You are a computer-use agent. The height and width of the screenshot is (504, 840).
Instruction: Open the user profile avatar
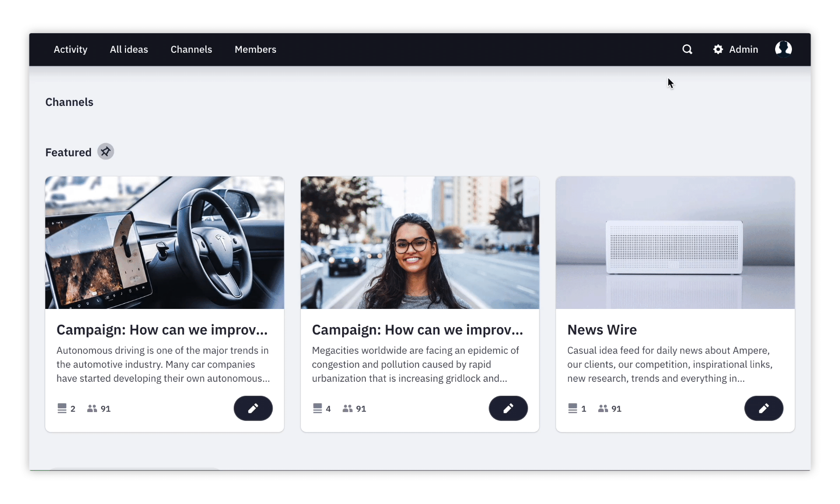click(784, 49)
